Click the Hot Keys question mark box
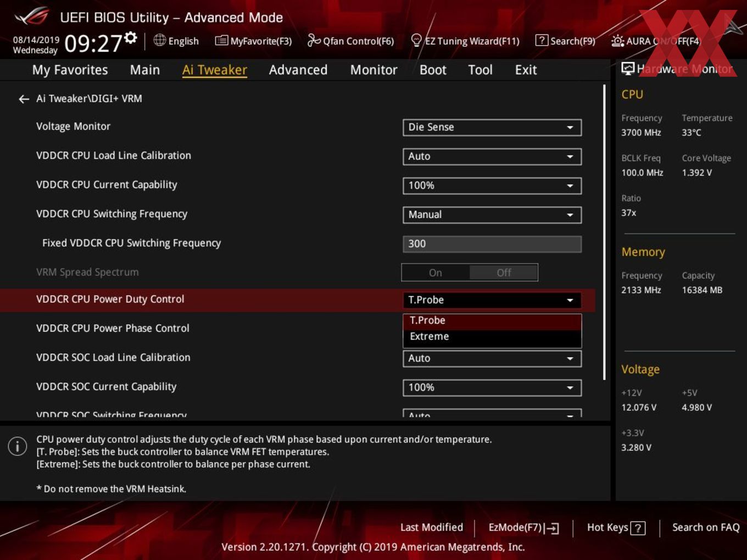This screenshot has width=747, height=560. click(638, 528)
